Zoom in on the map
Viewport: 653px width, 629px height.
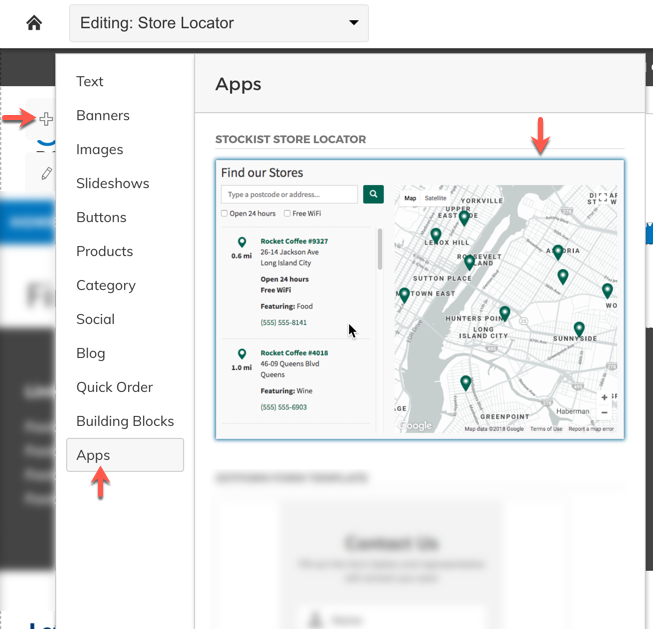[x=604, y=397]
